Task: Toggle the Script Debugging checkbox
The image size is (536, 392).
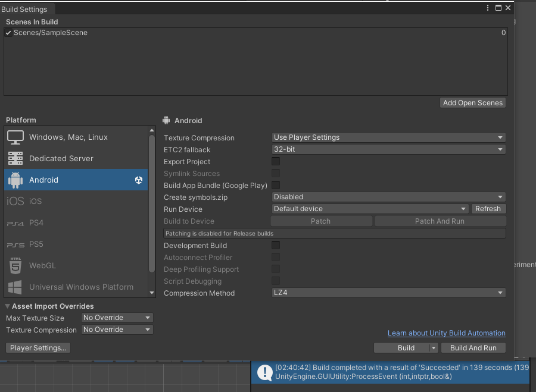Action: pyautogui.click(x=276, y=281)
